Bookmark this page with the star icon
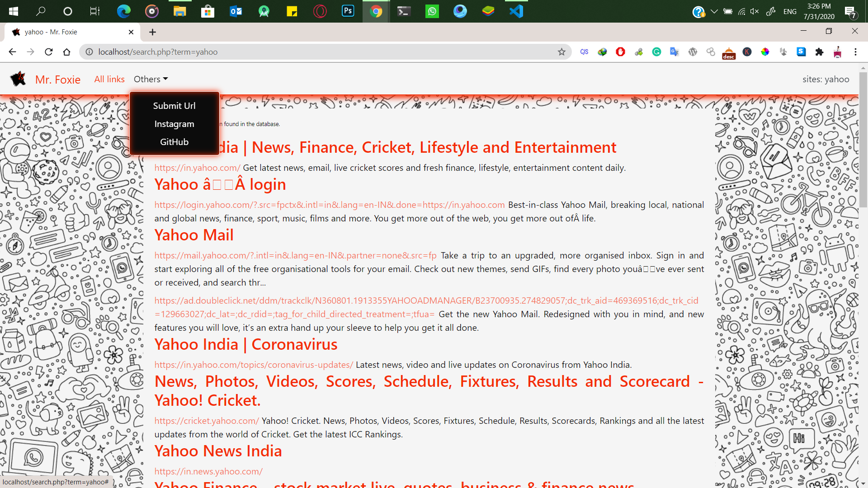 (x=561, y=52)
